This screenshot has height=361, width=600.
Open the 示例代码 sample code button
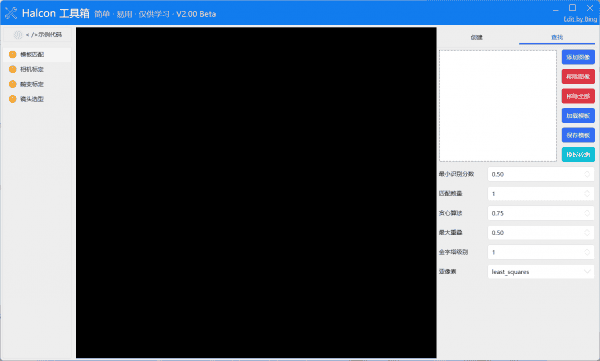pyautogui.click(x=38, y=34)
